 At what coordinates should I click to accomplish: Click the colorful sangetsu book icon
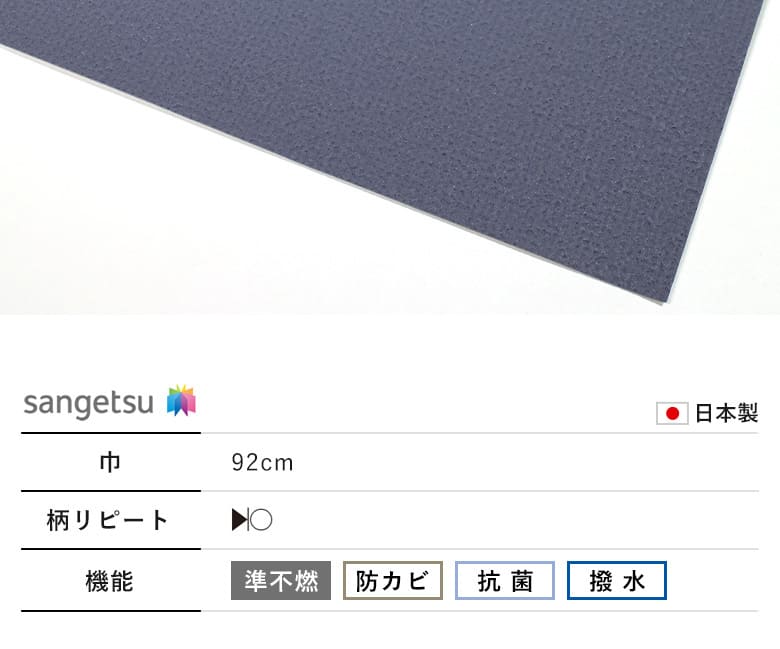(x=182, y=400)
